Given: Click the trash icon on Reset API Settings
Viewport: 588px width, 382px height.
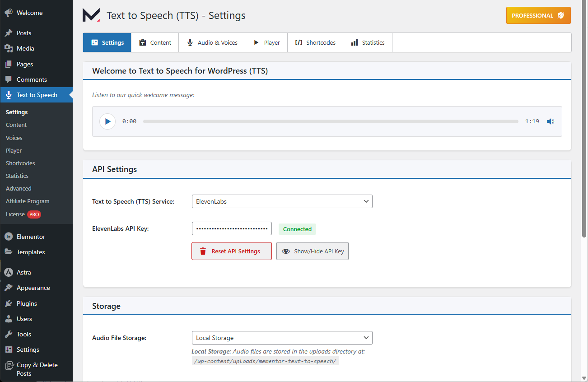Looking at the screenshot, I should coord(203,251).
